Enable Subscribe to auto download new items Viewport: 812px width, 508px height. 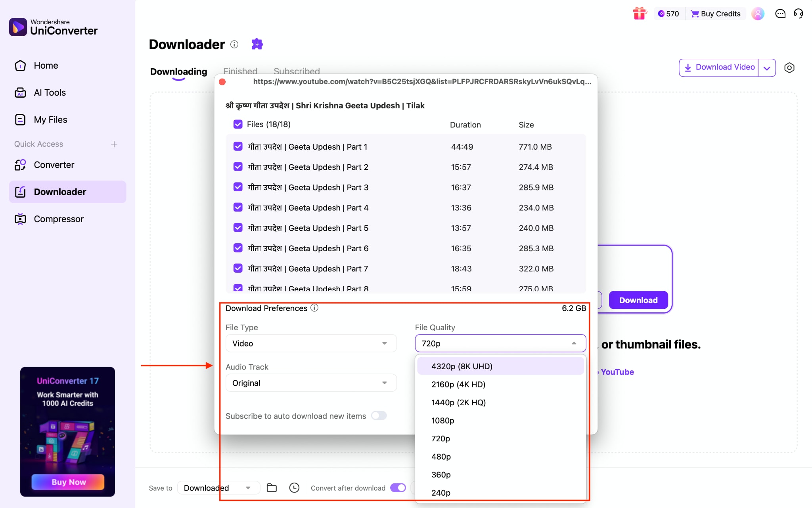[378, 416]
